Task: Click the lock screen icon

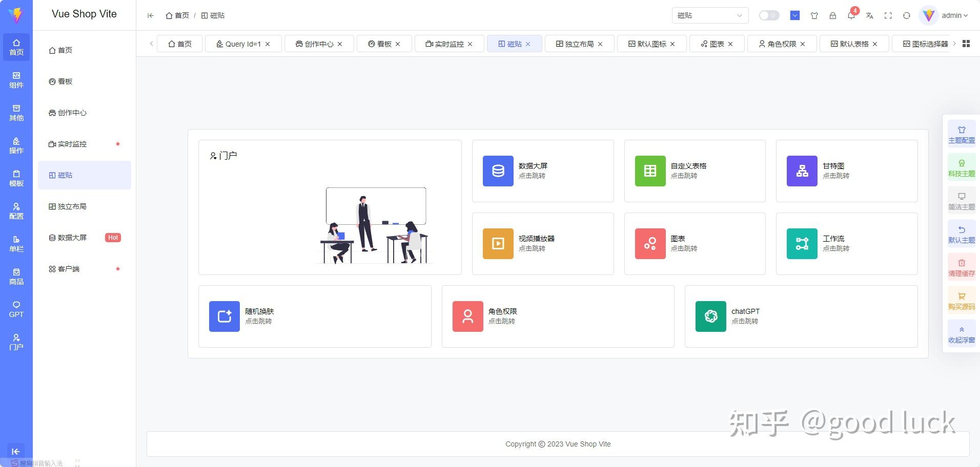Action: click(833, 15)
